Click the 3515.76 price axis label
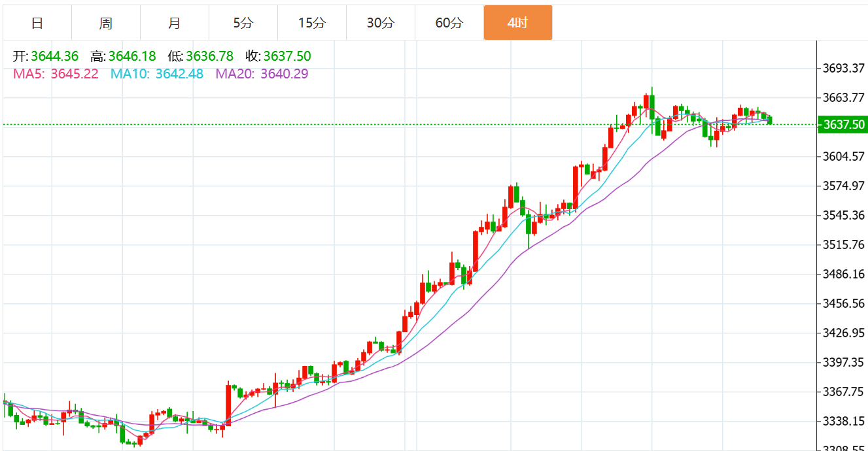 tap(844, 244)
